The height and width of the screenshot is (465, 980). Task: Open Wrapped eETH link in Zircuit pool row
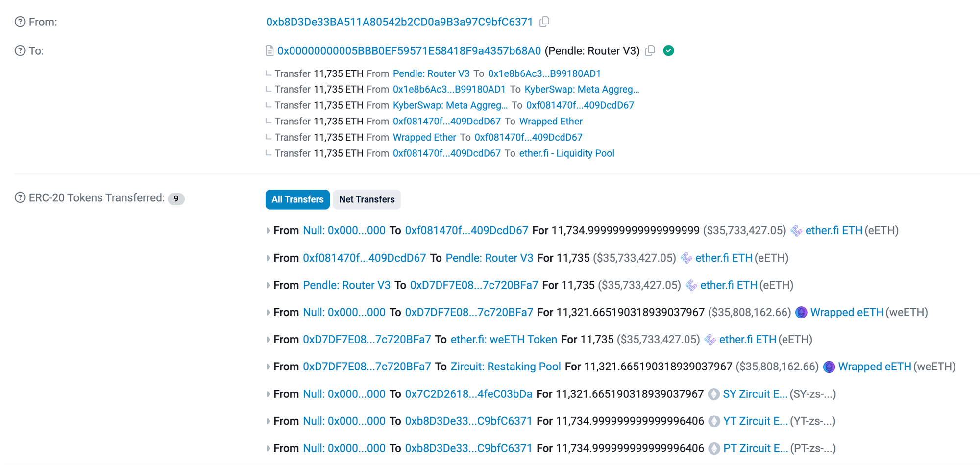pos(875,367)
